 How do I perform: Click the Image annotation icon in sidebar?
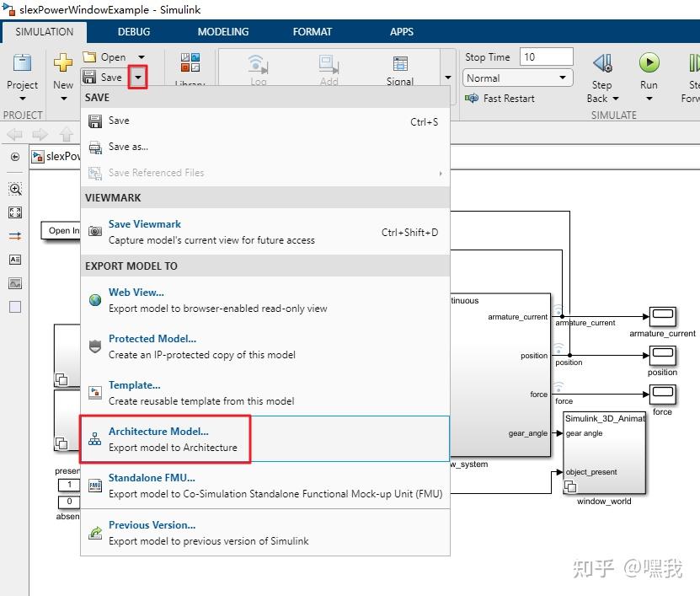(x=14, y=283)
